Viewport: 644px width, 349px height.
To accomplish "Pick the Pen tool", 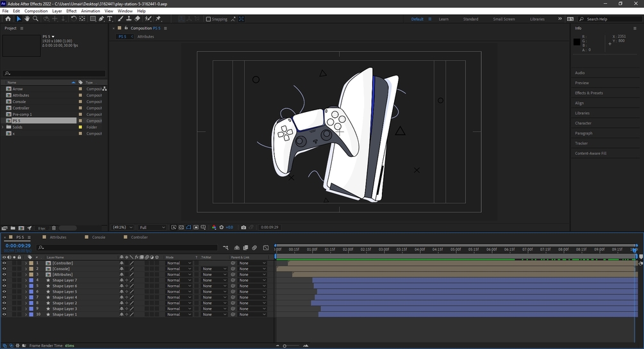I will 101,19.
